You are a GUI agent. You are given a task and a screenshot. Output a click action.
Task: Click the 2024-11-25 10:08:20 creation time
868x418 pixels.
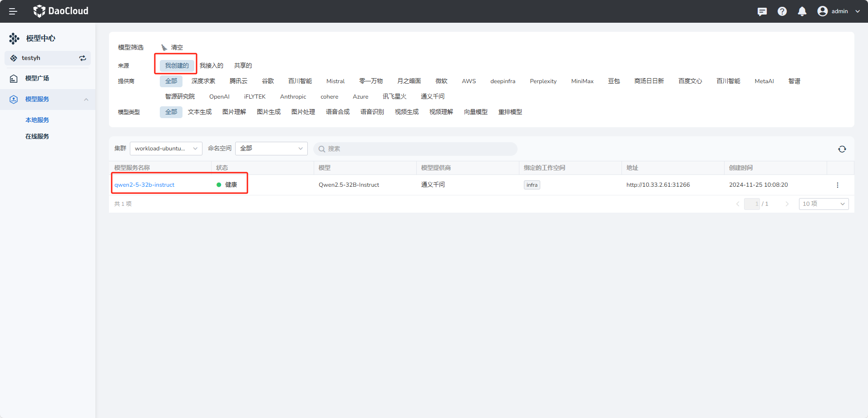pos(759,185)
